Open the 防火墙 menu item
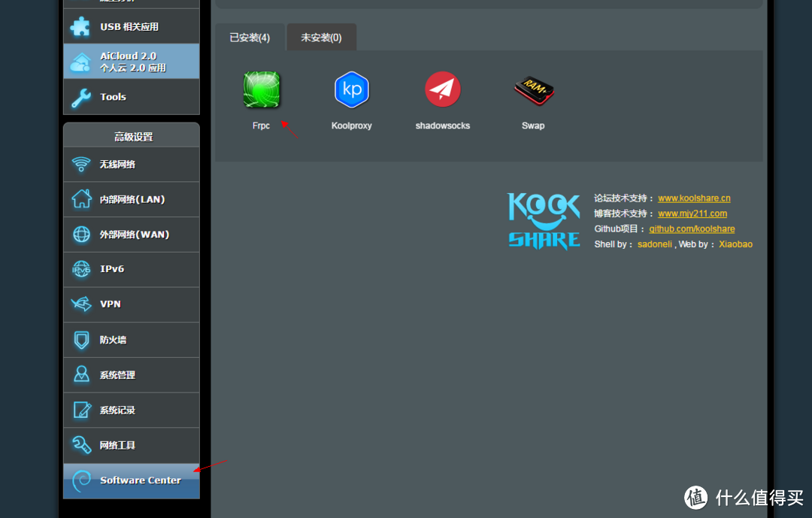Image resolution: width=812 pixels, height=518 pixels. click(132, 340)
